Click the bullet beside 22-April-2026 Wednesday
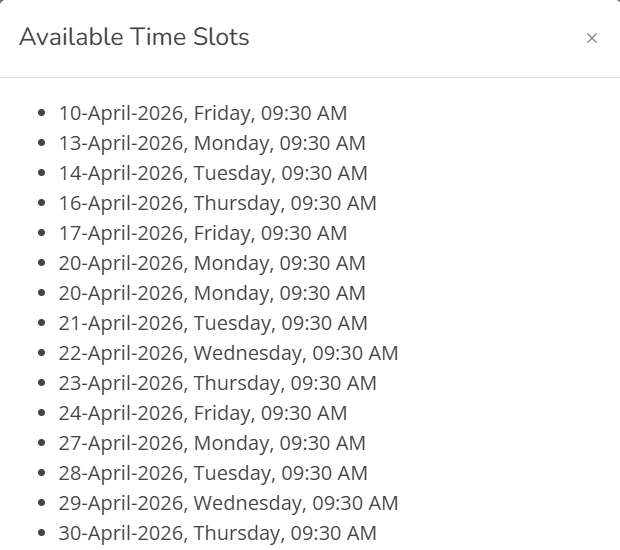The width and height of the screenshot is (620, 550). (41, 354)
